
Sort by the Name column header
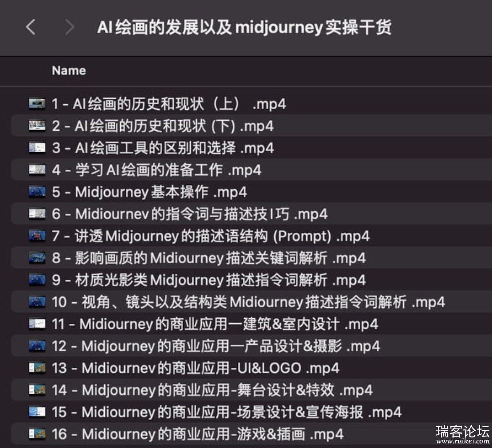coord(69,71)
